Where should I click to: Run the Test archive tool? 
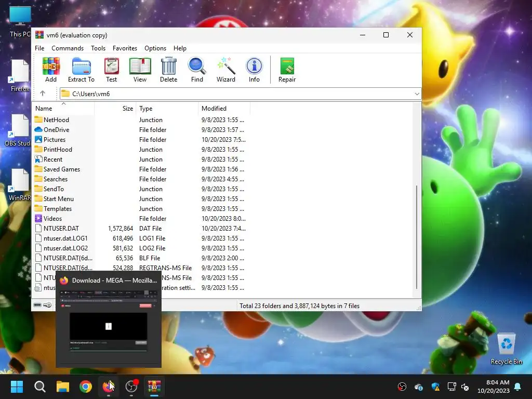(111, 70)
